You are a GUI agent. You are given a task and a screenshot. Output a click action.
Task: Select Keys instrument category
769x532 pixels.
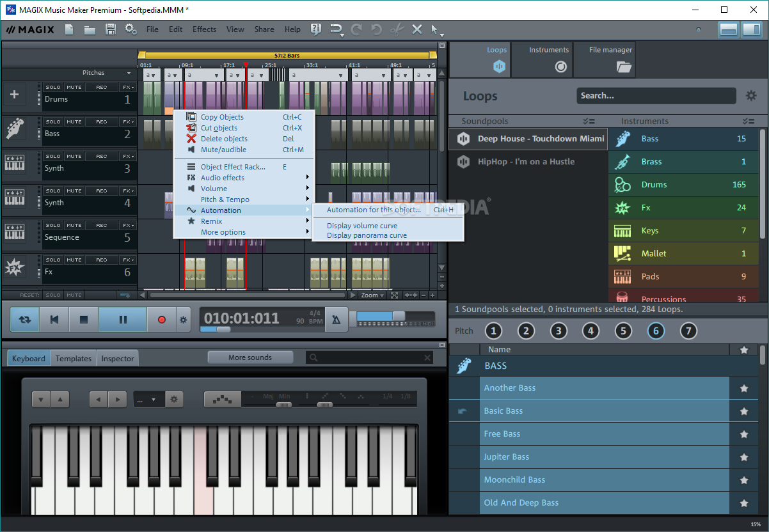pyautogui.click(x=683, y=231)
